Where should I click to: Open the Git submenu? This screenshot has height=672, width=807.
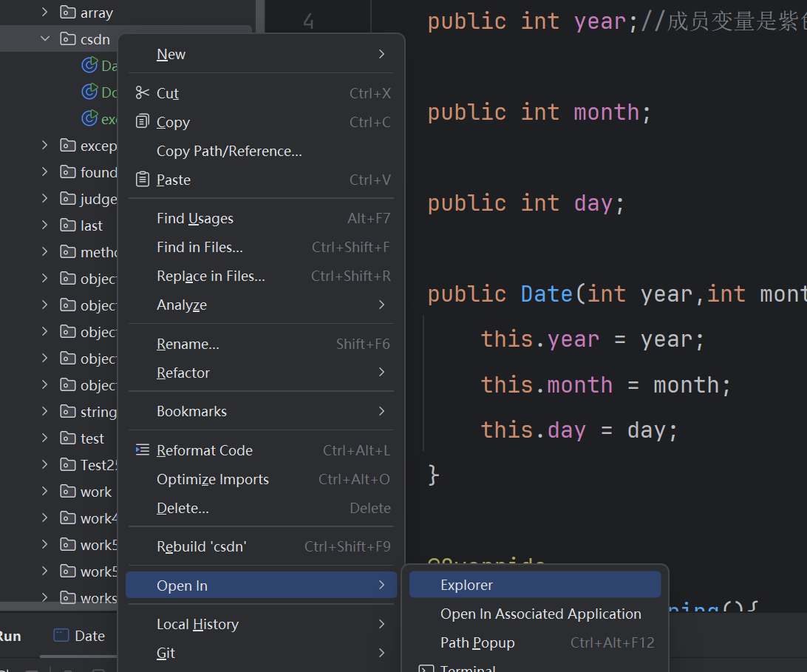[x=261, y=653]
